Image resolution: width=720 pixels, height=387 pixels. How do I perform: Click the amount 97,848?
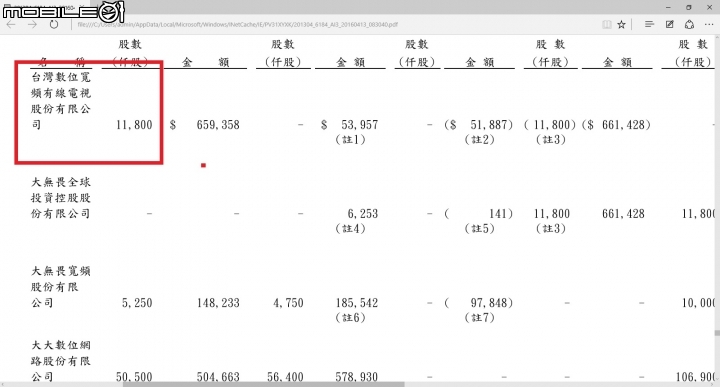coord(489,303)
